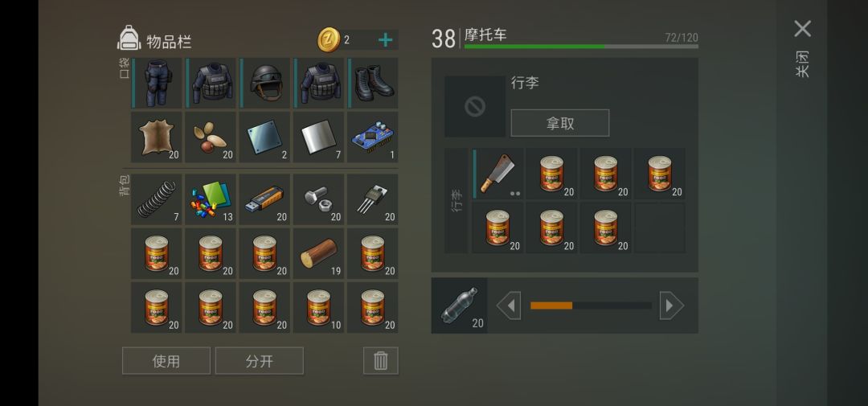Select the cleaver in motorcycle luggage

[497, 174]
